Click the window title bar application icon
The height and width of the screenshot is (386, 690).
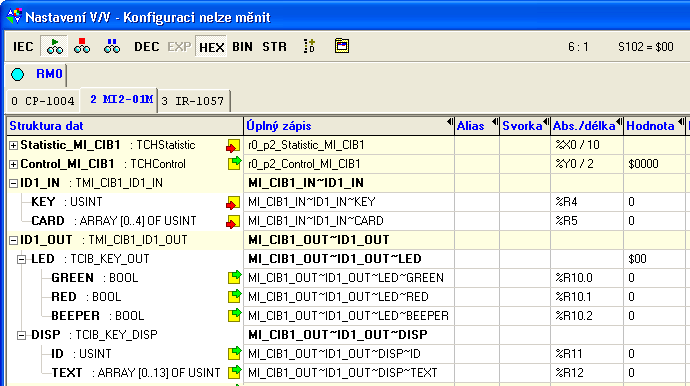pos(14,16)
